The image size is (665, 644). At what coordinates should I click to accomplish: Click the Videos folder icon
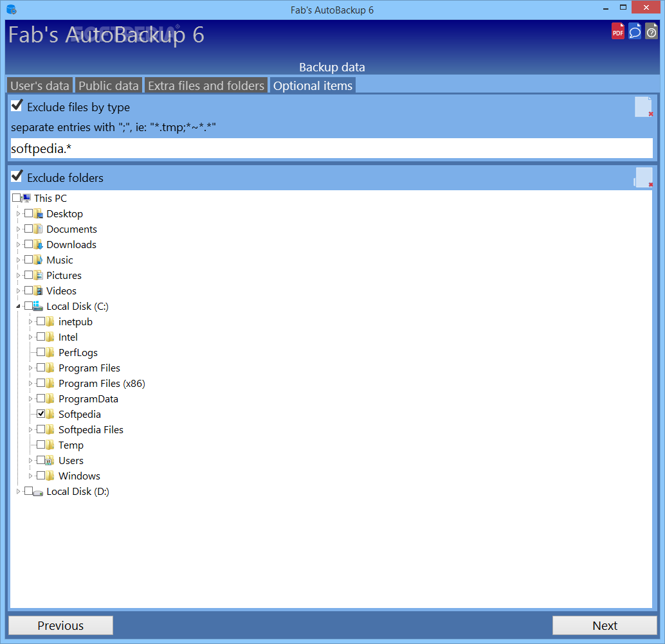pyautogui.click(x=38, y=291)
